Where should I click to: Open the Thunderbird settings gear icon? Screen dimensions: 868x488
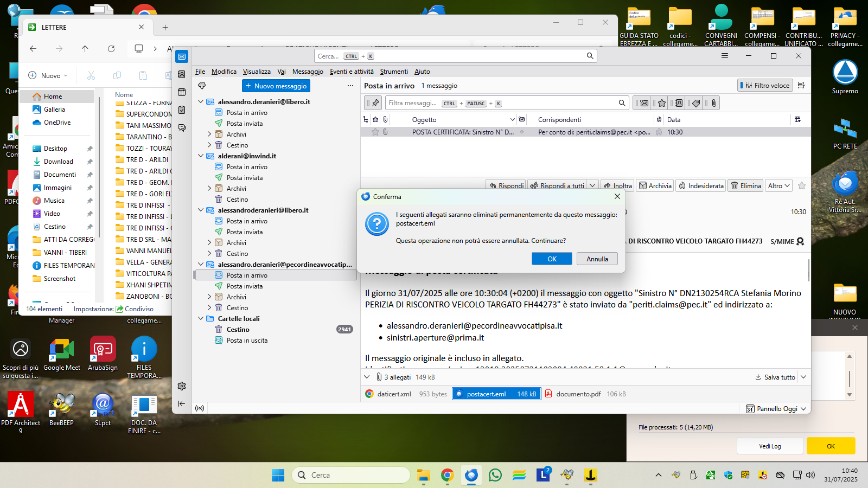coord(182,386)
